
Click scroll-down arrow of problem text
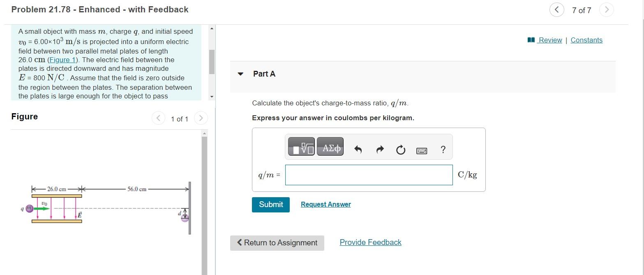pyautogui.click(x=212, y=97)
